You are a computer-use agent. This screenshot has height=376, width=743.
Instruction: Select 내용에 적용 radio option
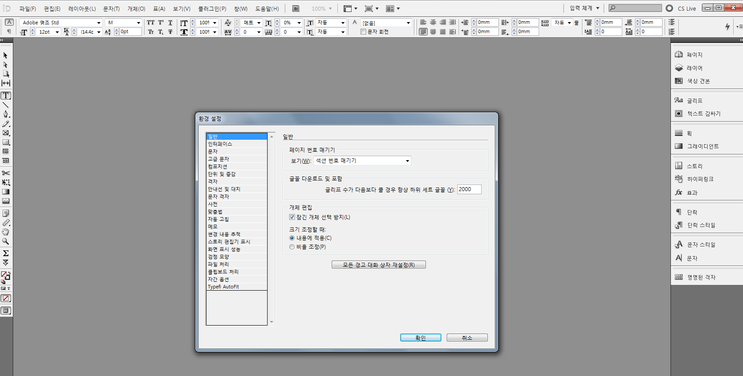pos(292,238)
